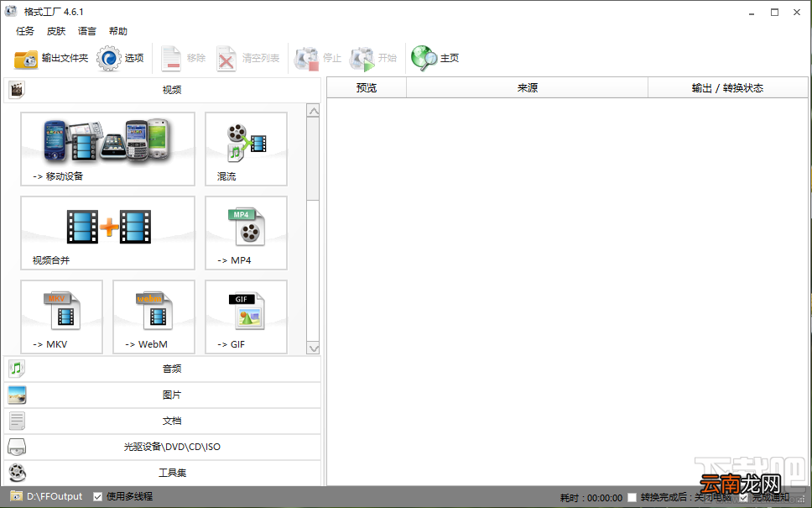Click the 来源 source column header

[x=527, y=87]
